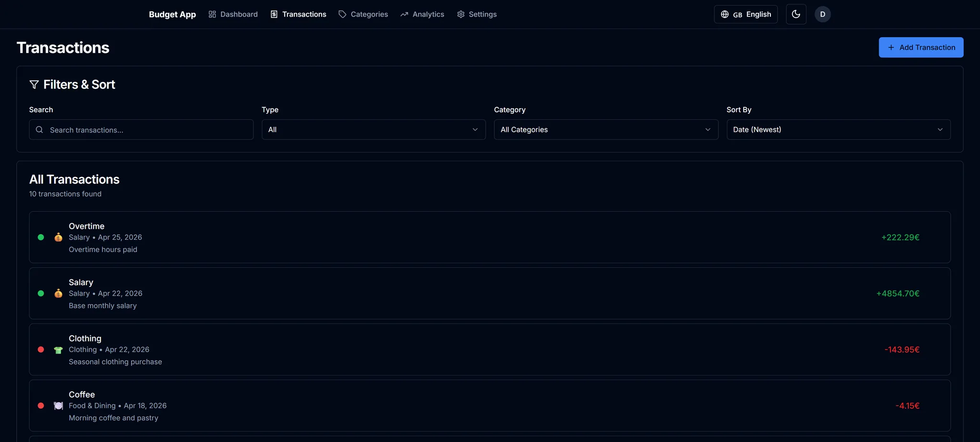980x442 pixels.
Task: Open the Categories nav item
Action: tap(363, 14)
